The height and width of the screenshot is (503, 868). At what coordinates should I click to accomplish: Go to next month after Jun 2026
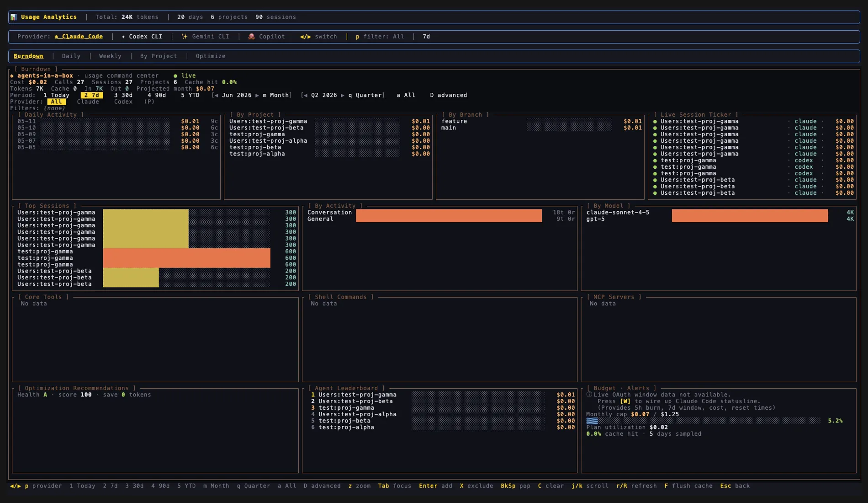(257, 96)
